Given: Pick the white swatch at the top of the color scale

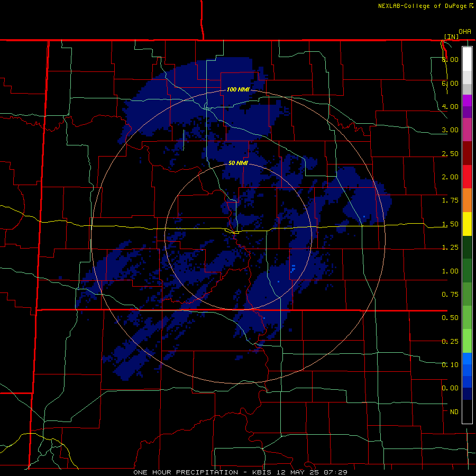Looking at the screenshot, I should click(x=467, y=59).
